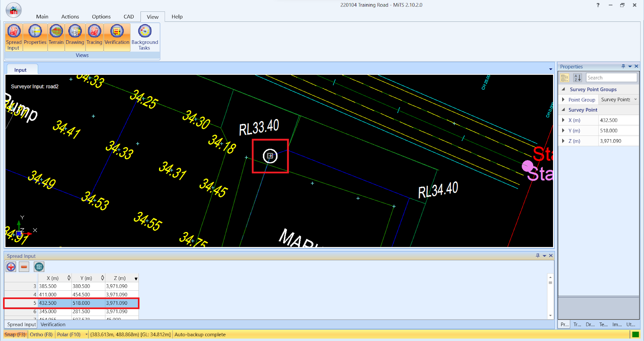Open the Actions ribbon tab

70,16
